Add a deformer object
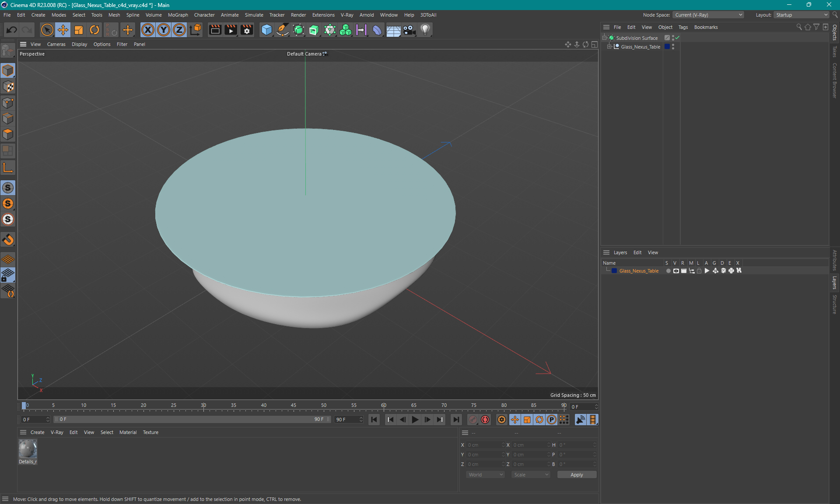This screenshot has width=840, height=504. pyautogui.click(x=377, y=30)
